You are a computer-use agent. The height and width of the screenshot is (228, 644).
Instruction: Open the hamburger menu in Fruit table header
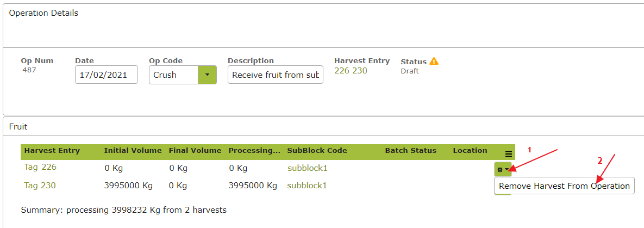tap(509, 154)
